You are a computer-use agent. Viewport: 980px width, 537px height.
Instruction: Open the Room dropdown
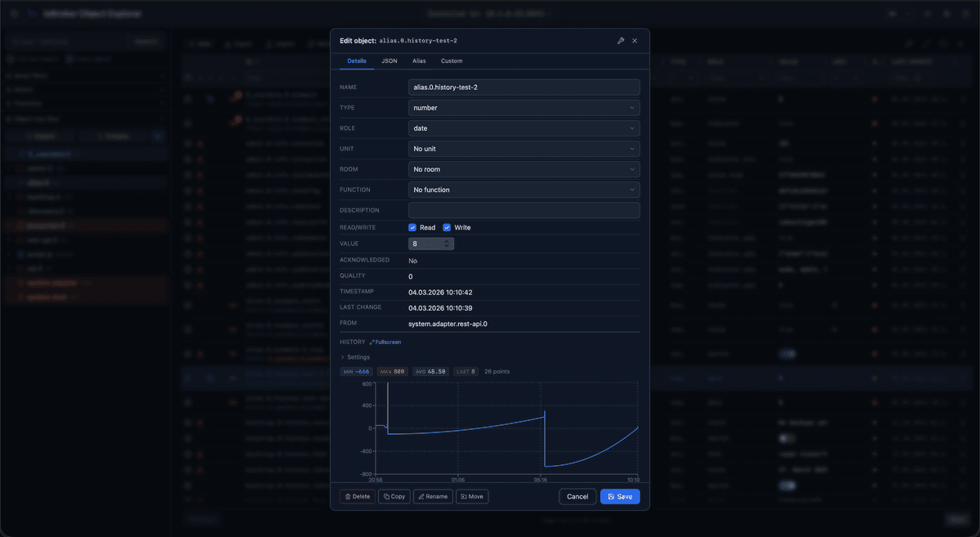tap(523, 169)
